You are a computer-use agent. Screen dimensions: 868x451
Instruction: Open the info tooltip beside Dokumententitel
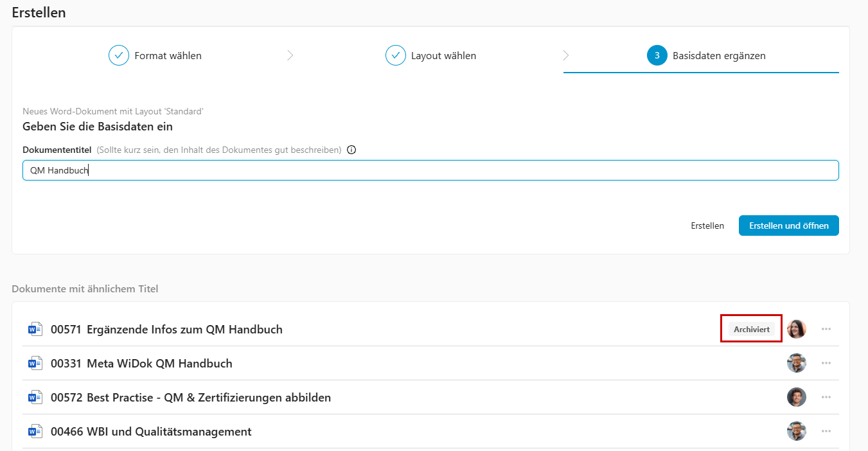351,149
